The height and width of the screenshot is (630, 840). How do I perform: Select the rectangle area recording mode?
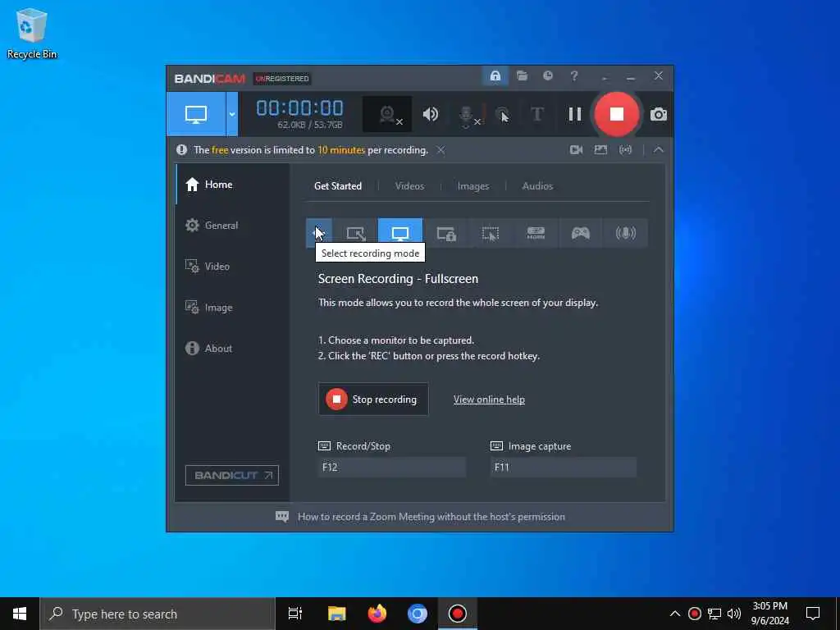point(356,233)
